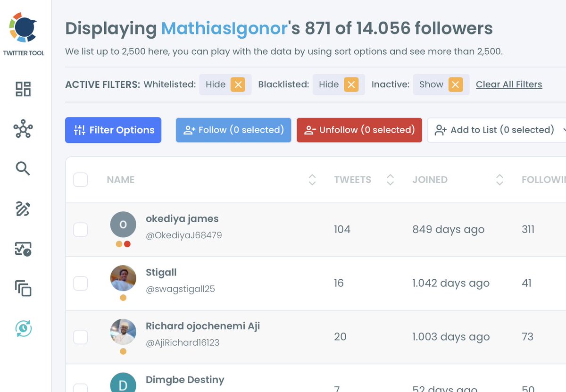Open the analytics chart icon in sidebar

[23, 249]
